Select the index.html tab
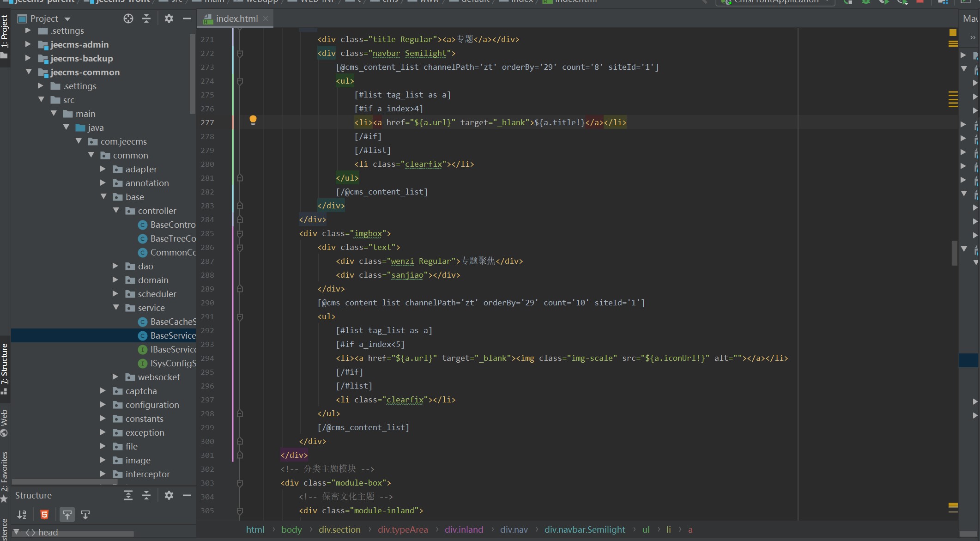This screenshot has width=980, height=541. click(236, 18)
